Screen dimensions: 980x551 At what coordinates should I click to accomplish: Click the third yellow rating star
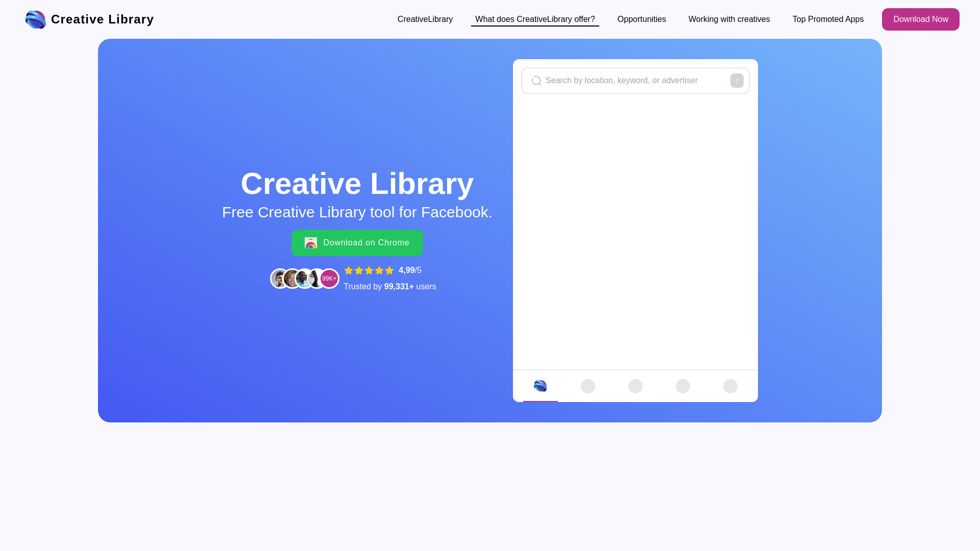click(369, 270)
